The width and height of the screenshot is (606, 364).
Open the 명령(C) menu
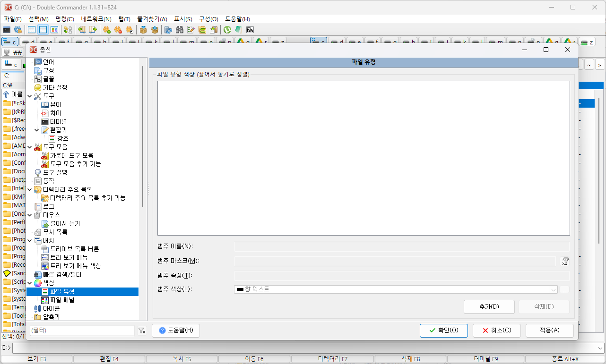click(65, 19)
